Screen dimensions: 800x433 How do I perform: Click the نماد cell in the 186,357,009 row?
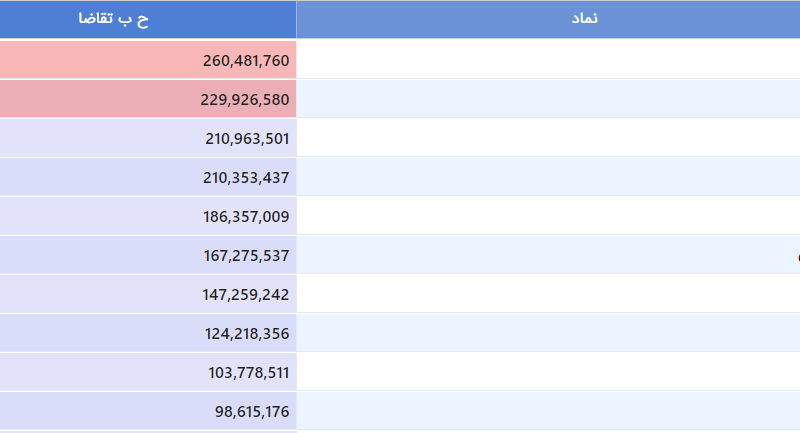click(x=548, y=216)
